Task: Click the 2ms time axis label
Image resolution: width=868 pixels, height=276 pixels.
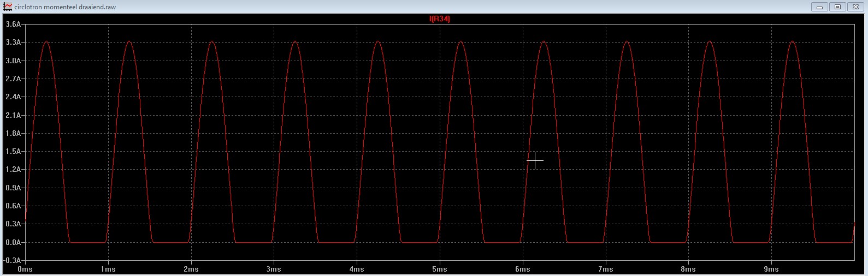Action: point(191,269)
